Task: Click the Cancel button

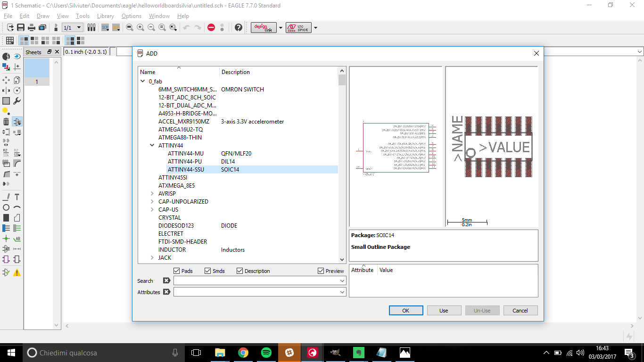Action: [520, 311]
